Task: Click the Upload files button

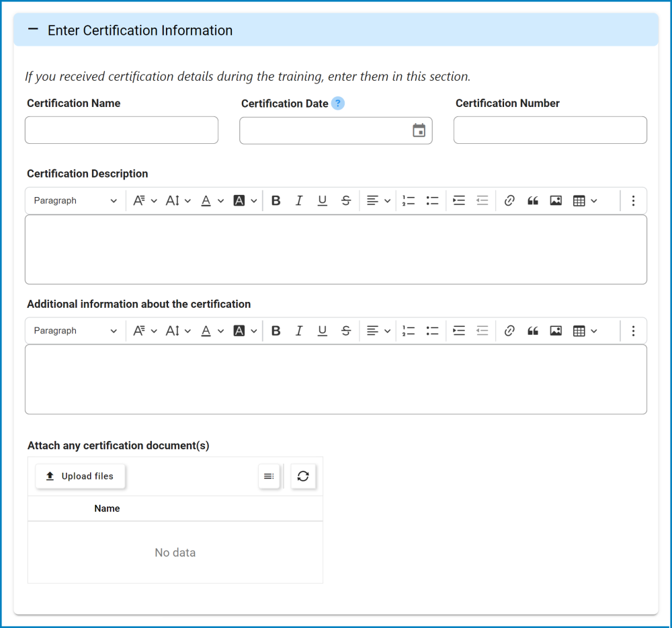Action: coord(80,476)
